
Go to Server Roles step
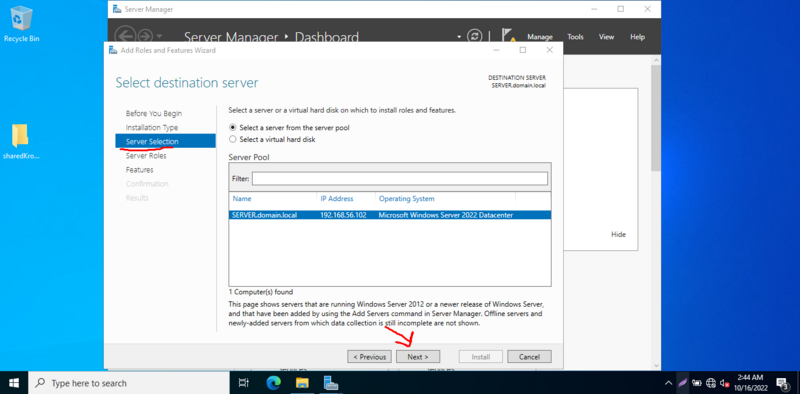click(x=146, y=156)
